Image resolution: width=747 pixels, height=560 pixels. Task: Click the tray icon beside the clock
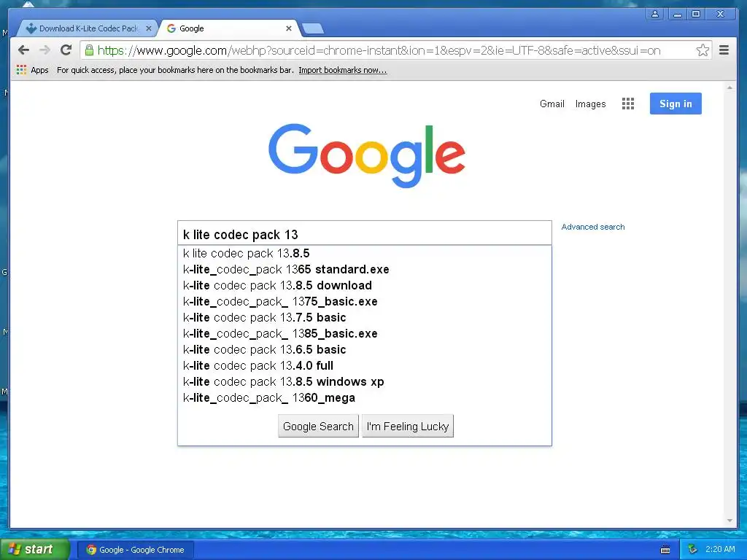point(692,550)
